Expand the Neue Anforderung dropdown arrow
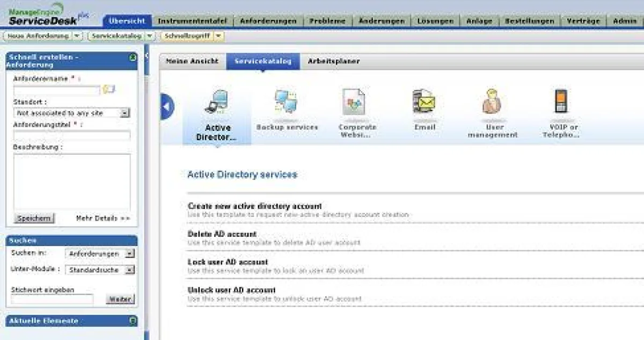The width and height of the screenshot is (644, 340). (75, 35)
